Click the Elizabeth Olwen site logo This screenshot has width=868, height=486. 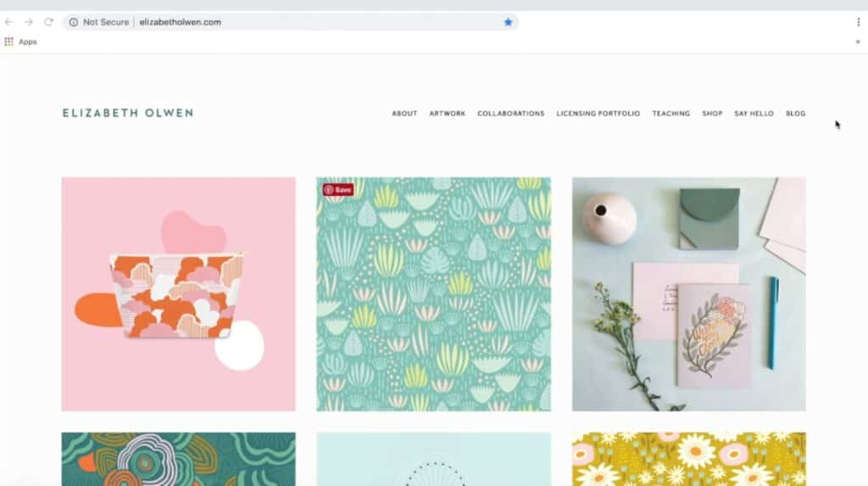click(x=127, y=113)
